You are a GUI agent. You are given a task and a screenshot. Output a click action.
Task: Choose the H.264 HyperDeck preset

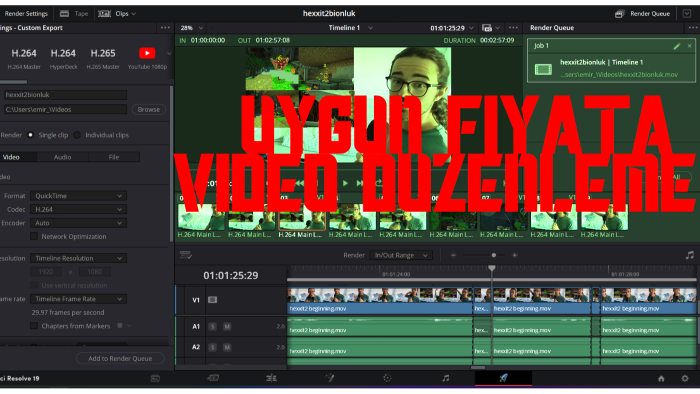pyautogui.click(x=63, y=58)
